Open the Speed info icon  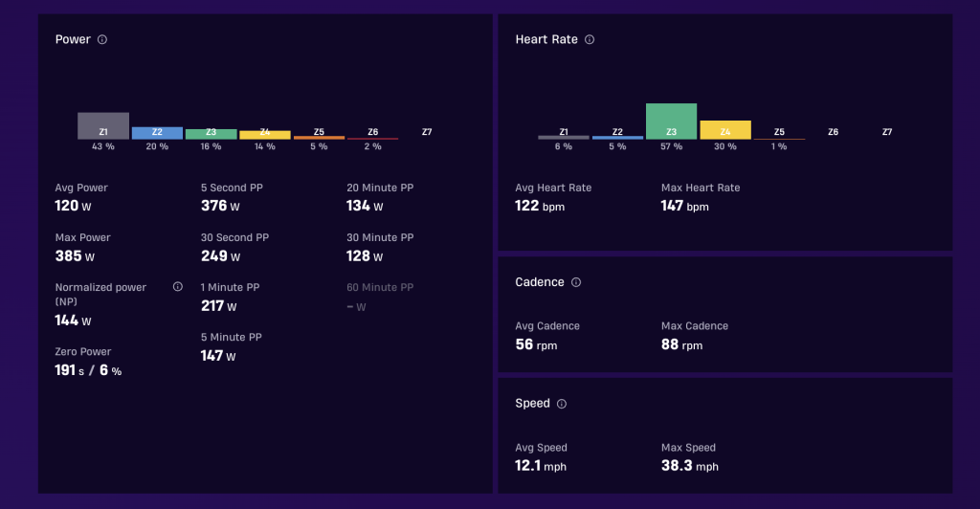562,404
